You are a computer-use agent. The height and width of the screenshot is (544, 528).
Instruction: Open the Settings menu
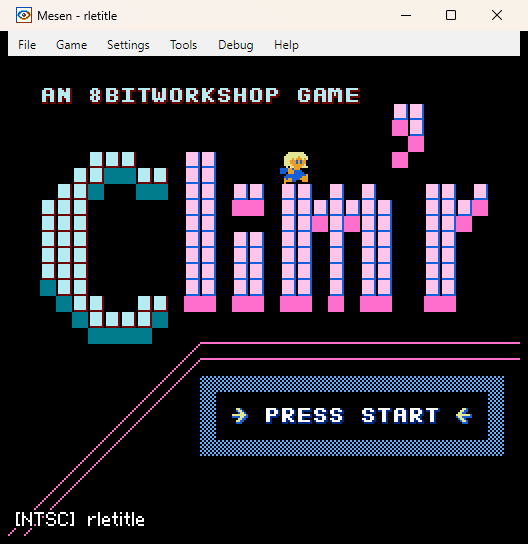(128, 45)
